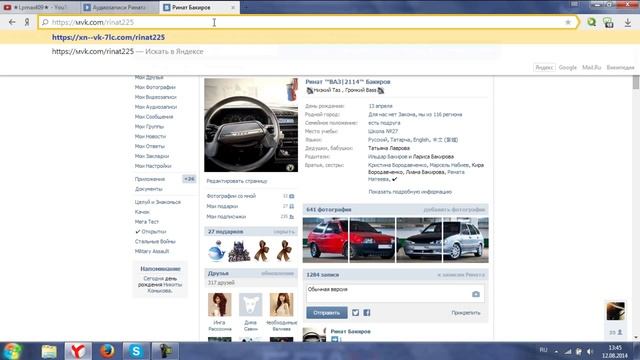Image resolution: width=640 pixels, height=360 pixels.
Task: Open Мои Видеозаписи in left menu
Action: point(156,97)
